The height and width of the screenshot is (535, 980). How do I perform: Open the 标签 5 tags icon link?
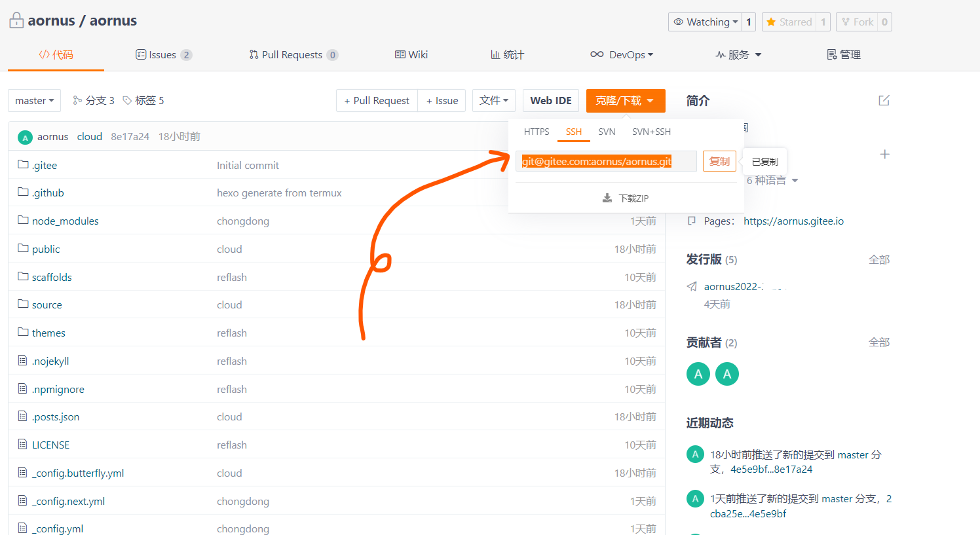pos(128,100)
